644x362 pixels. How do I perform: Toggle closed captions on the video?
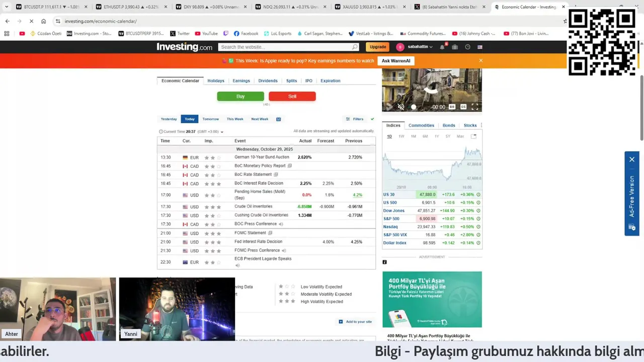463,107
